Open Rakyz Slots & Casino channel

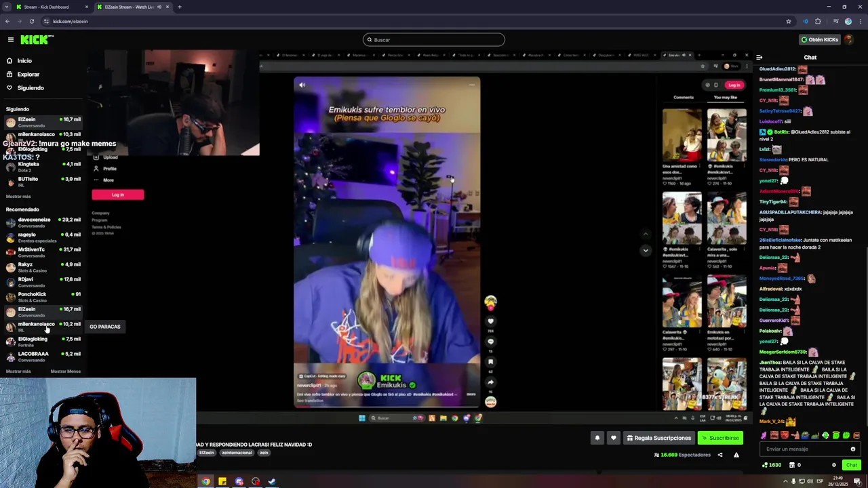tap(43, 267)
